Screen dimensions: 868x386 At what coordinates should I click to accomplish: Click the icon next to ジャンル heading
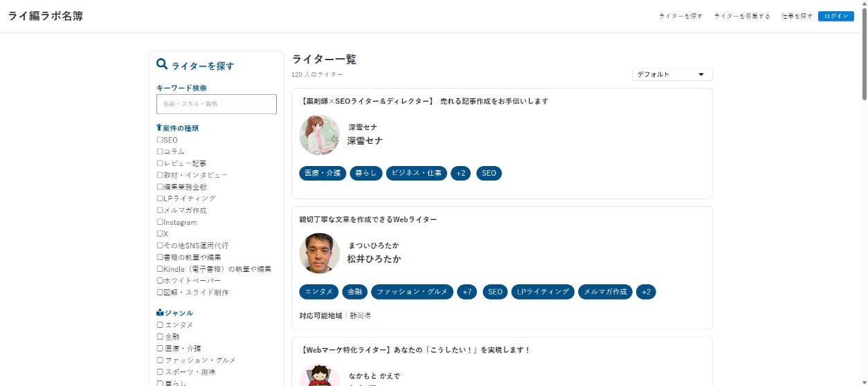point(160,313)
